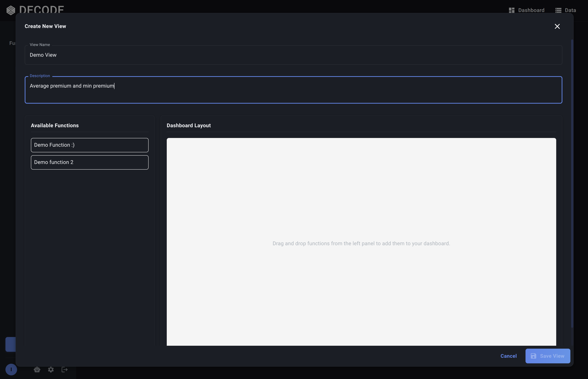Screen dimensions: 588x379
Task: Click inside the Description text area
Action: point(293,90)
